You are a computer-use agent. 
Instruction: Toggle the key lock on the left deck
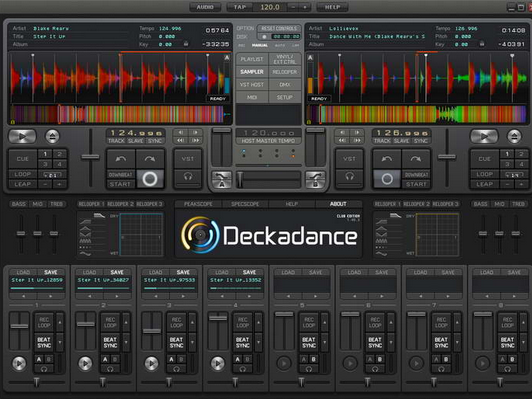click(x=186, y=44)
